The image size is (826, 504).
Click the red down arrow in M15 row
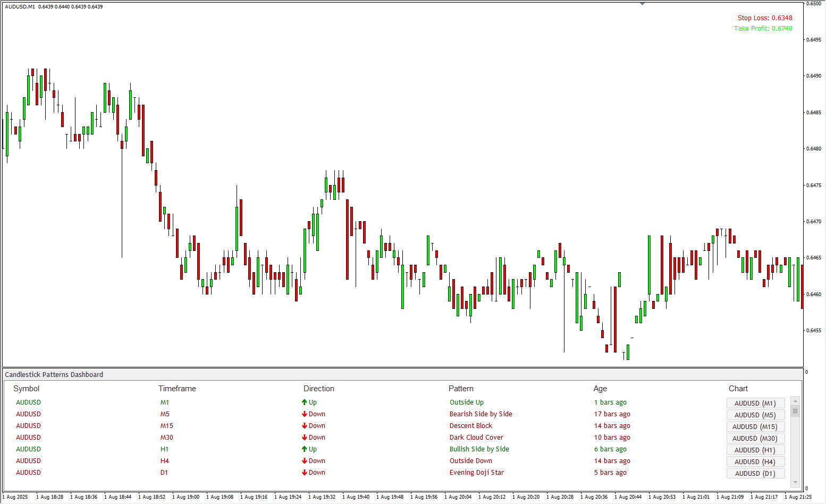305,426
